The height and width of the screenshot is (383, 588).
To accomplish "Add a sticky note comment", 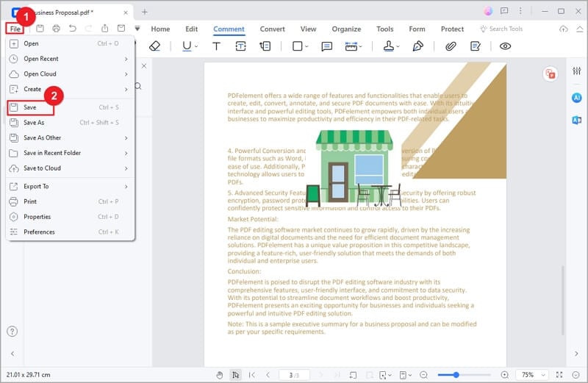I will [x=326, y=46].
